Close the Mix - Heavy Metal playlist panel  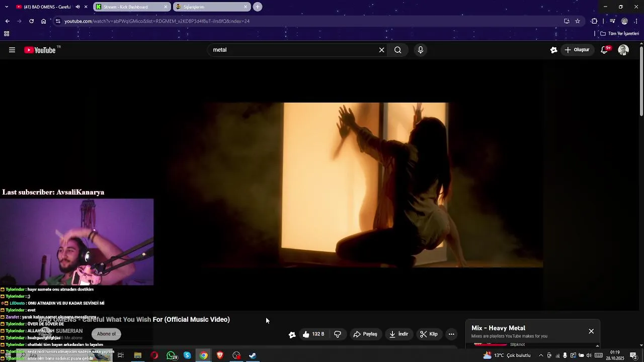pos(591,331)
